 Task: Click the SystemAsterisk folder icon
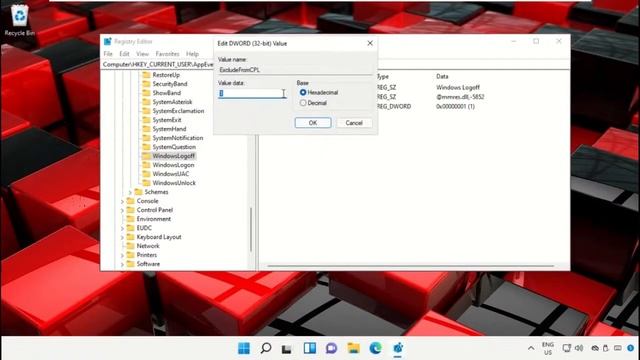pos(146,102)
